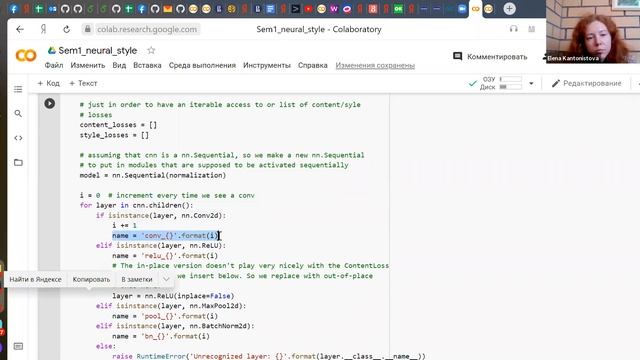Open the Справка menu
Screen dimensions: 640x360
(x=313, y=65)
